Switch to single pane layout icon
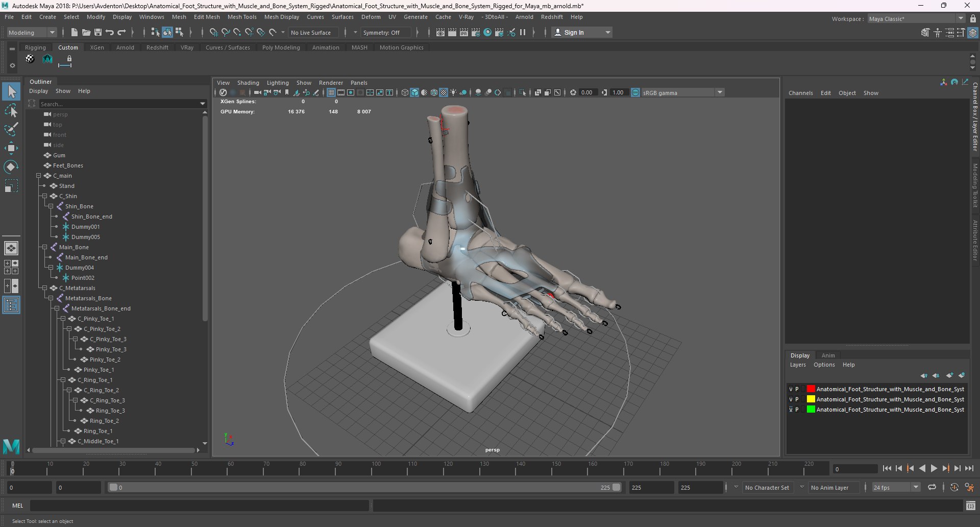The width and height of the screenshot is (980, 527). coord(11,248)
